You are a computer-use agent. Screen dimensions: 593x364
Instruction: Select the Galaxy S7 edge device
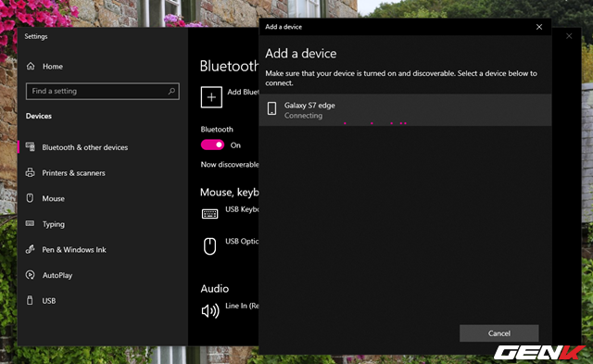coord(405,110)
